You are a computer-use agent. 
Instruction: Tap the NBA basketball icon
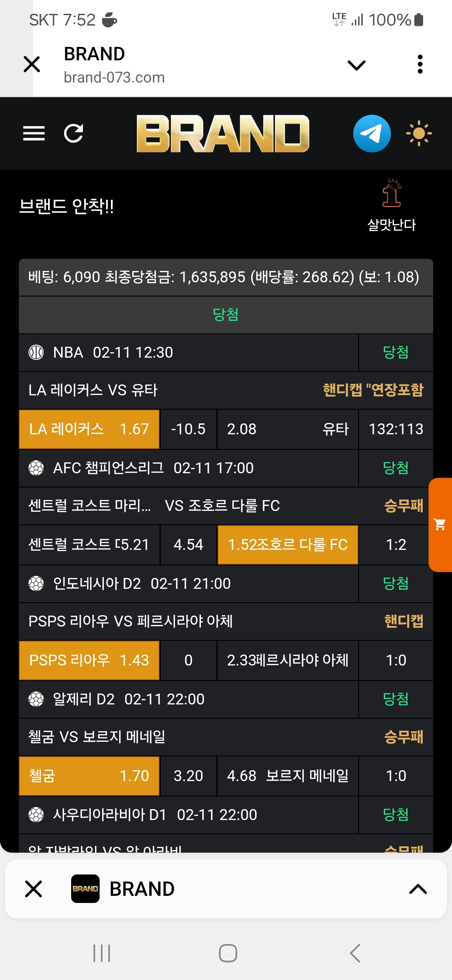click(x=36, y=352)
